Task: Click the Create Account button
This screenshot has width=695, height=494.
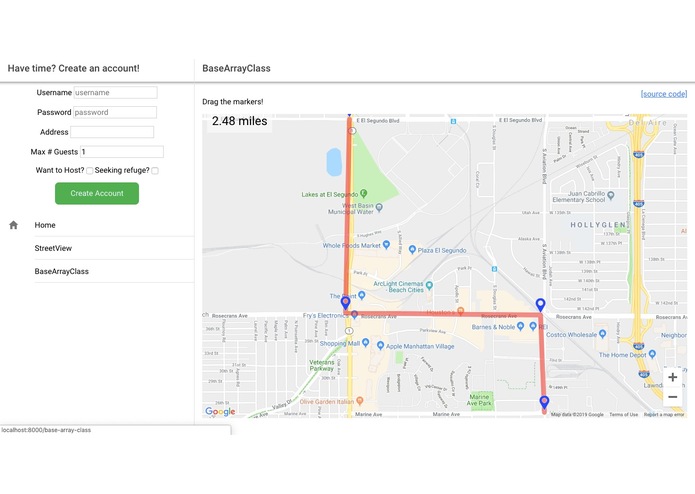Action: tap(97, 193)
